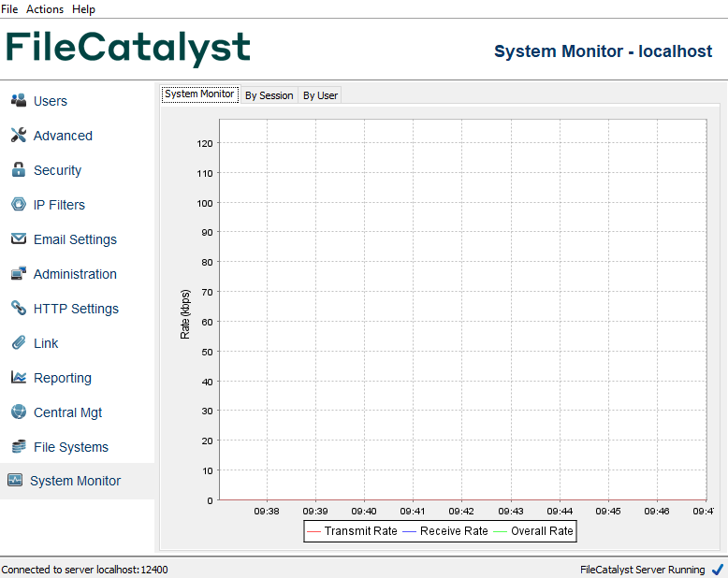Click the Central Mgt globe icon
Viewport: 728px width, 578px height.
click(19, 412)
